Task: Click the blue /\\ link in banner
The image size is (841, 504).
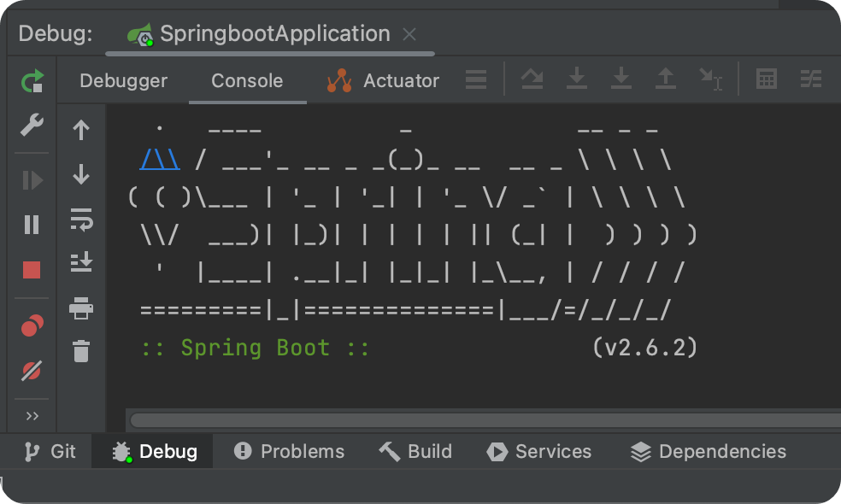Action: tap(160, 160)
